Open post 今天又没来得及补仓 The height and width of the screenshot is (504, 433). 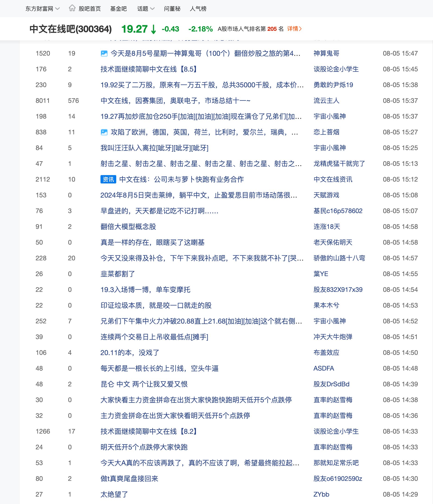202,258
